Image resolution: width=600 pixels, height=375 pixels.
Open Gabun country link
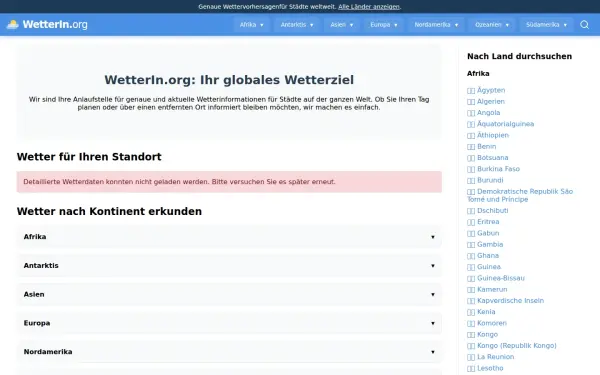point(483,233)
